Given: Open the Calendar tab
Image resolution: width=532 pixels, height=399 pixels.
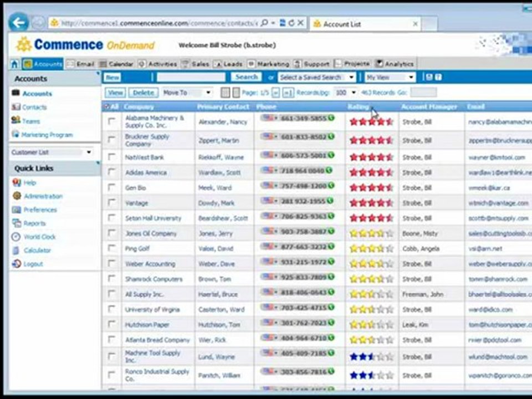Looking at the screenshot, I should point(116,64).
